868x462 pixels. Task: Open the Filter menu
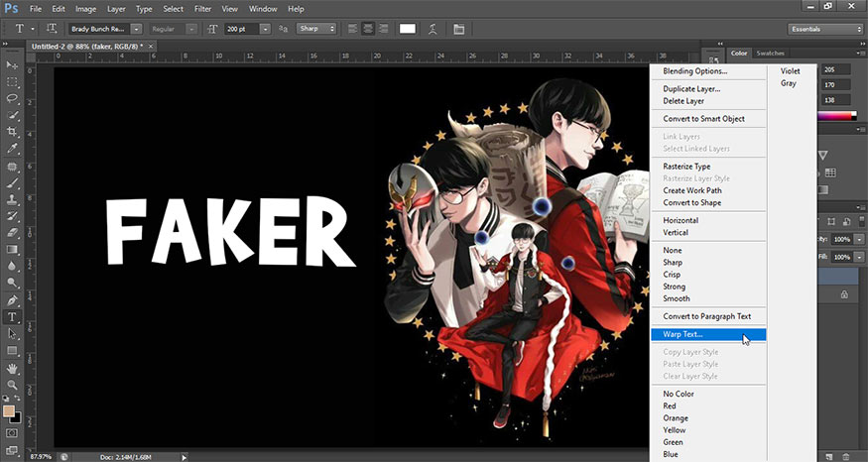click(202, 9)
